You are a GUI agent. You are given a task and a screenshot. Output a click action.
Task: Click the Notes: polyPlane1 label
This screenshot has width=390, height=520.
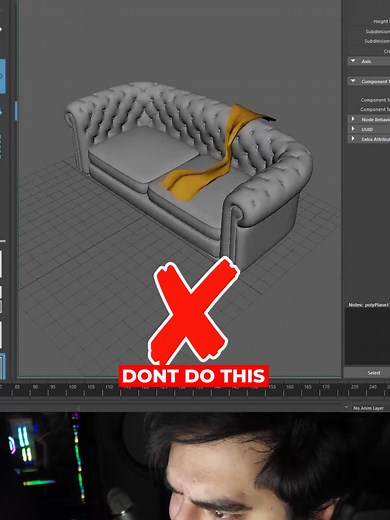368,305
